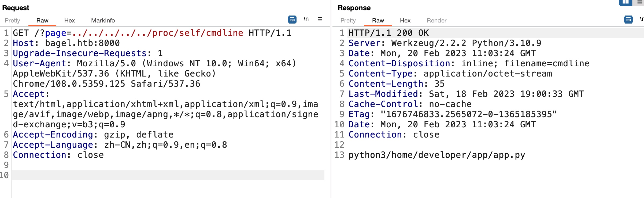
Task: Click Date header on response line 10
Action: click(442, 124)
